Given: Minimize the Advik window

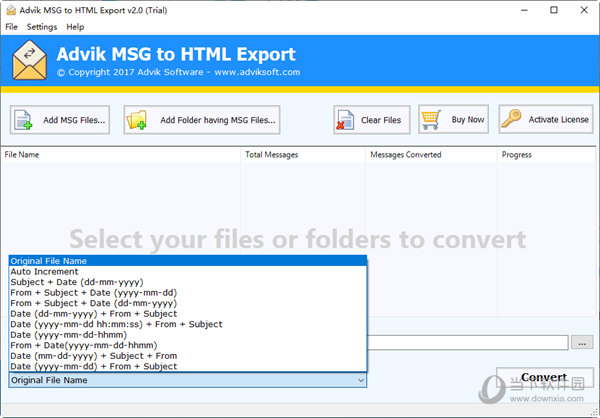Looking at the screenshot, I should 524,10.
